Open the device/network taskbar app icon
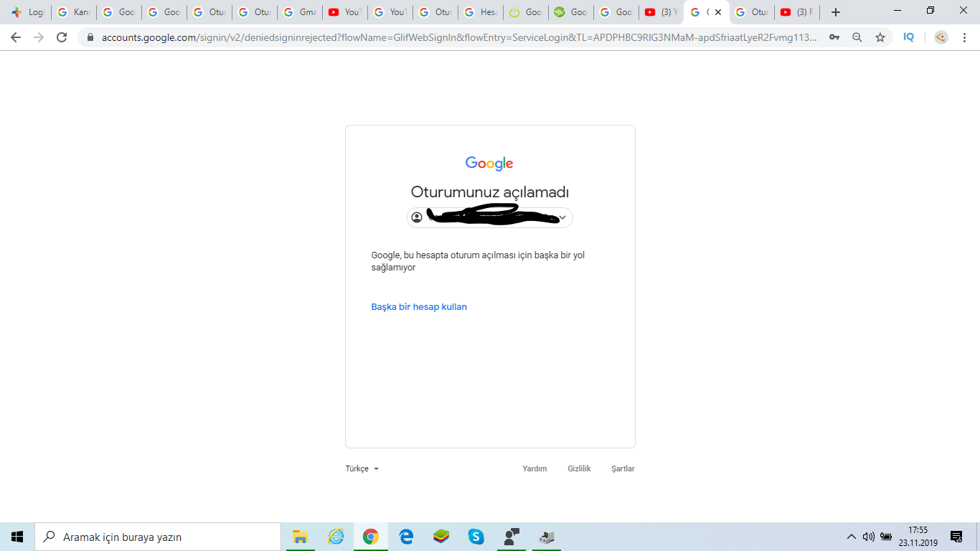The height and width of the screenshot is (551, 980). [x=547, y=537]
